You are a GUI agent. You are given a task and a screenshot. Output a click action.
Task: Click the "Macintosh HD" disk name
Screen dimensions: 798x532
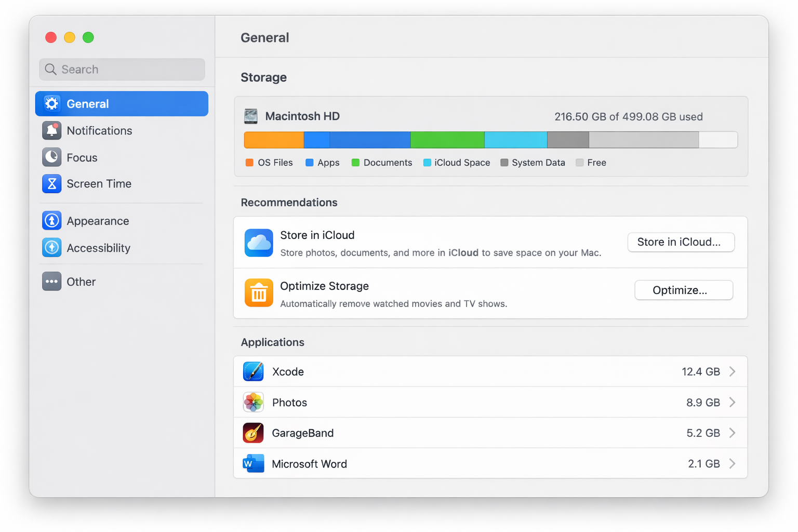(x=302, y=116)
